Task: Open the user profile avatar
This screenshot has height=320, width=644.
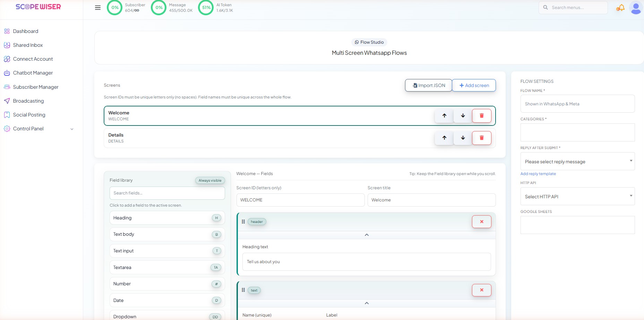Action: (636, 8)
